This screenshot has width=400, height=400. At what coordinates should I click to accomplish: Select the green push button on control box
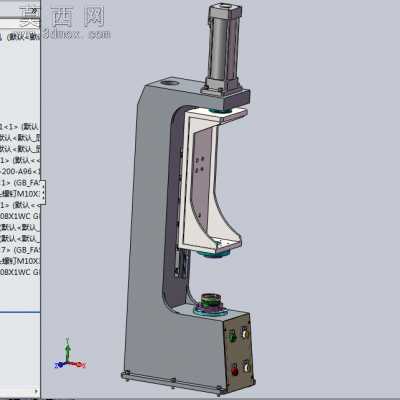pyautogui.click(x=232, y=336)
